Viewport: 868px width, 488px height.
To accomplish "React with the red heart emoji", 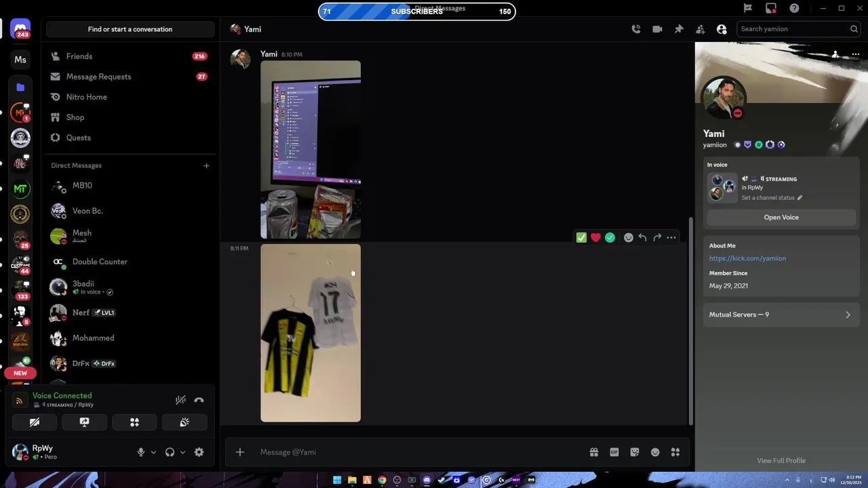I will point(595,237).
